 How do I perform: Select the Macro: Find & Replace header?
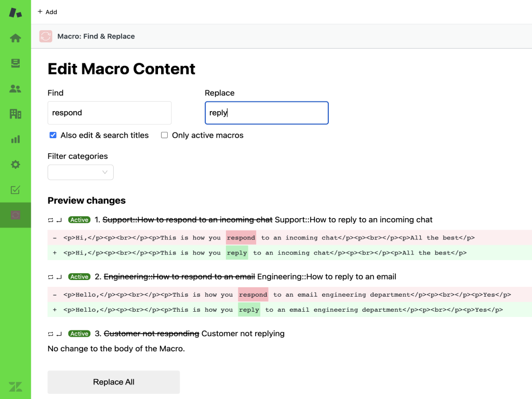[x=96, y=36]
